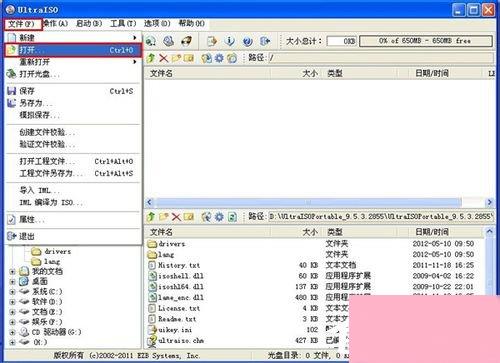Click the document-with-arrow icon left of info icon
This screenshot has height=363, width=500.
212,41
